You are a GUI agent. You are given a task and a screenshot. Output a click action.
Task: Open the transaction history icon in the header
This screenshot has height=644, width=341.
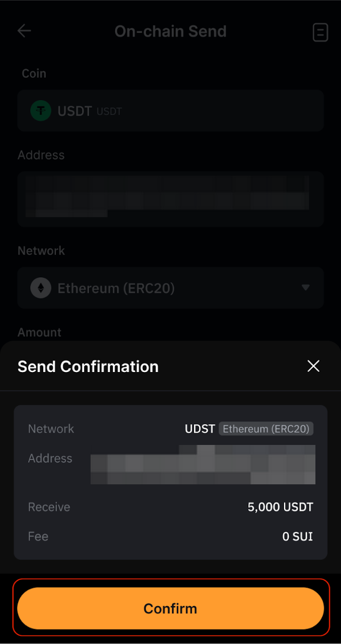(x=320, y=32)
